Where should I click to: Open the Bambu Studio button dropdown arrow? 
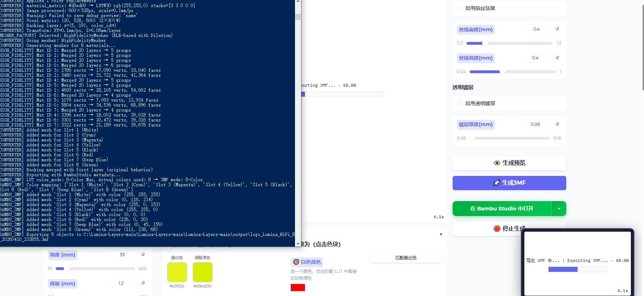click(x=559, y=209)
